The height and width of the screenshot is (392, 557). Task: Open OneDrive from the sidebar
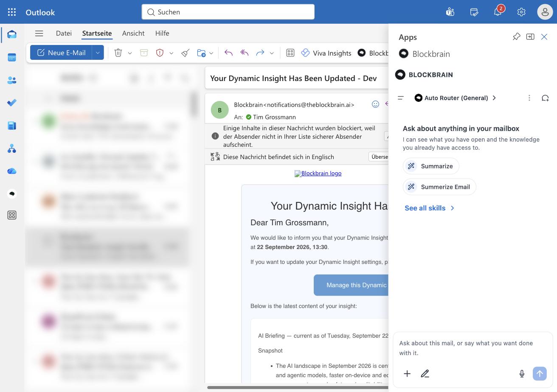(x=12, y=171)
